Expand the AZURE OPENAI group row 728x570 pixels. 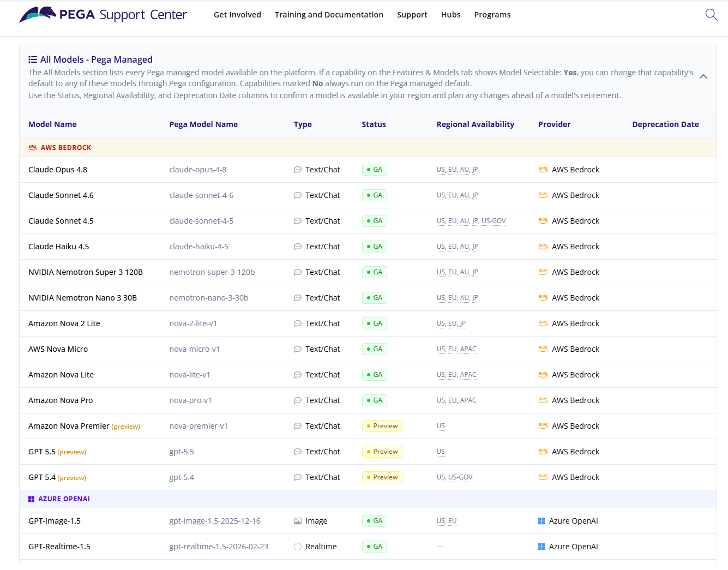368,499
